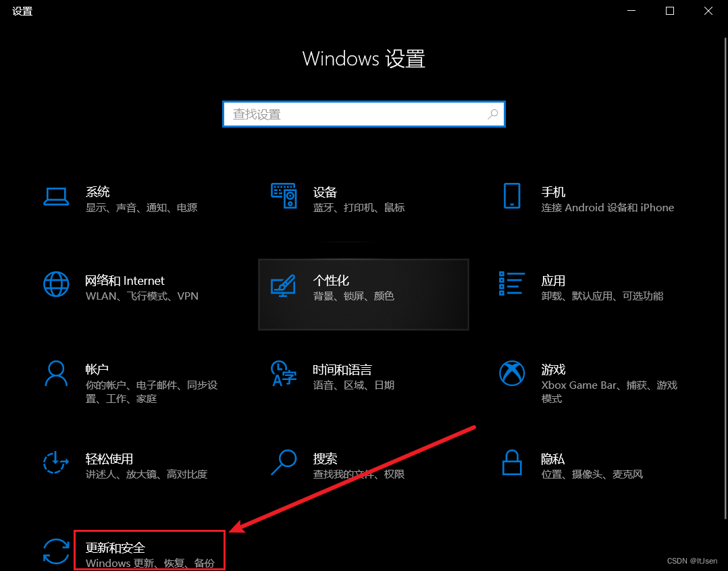
Task: Click the text 语音、区域、日期
Action: pyautogui.click(x=354, y=385)
